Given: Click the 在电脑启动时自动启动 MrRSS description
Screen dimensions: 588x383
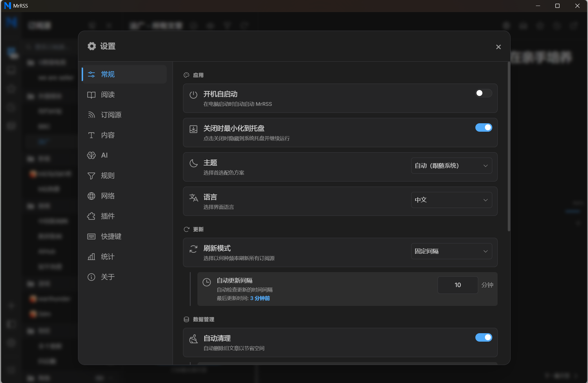Looking at the screenshot, I should (238, 104).
